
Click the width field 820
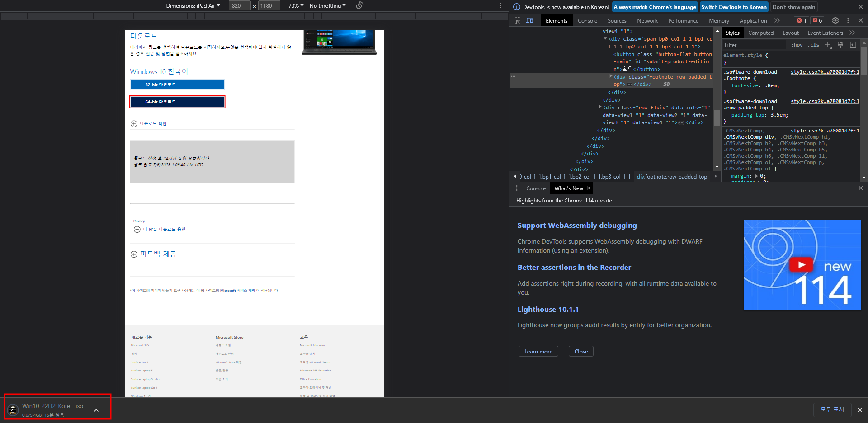(x=240, y=5)
